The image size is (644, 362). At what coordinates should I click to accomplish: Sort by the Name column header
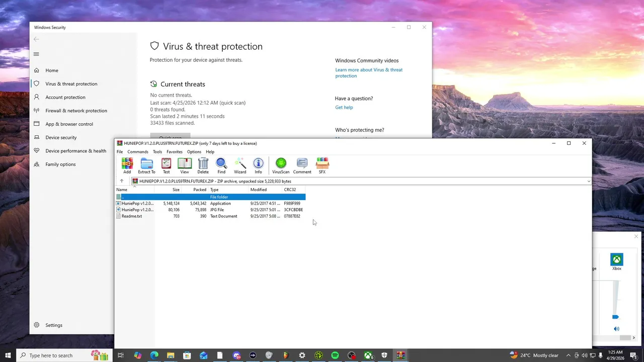(x=134, y=190)
